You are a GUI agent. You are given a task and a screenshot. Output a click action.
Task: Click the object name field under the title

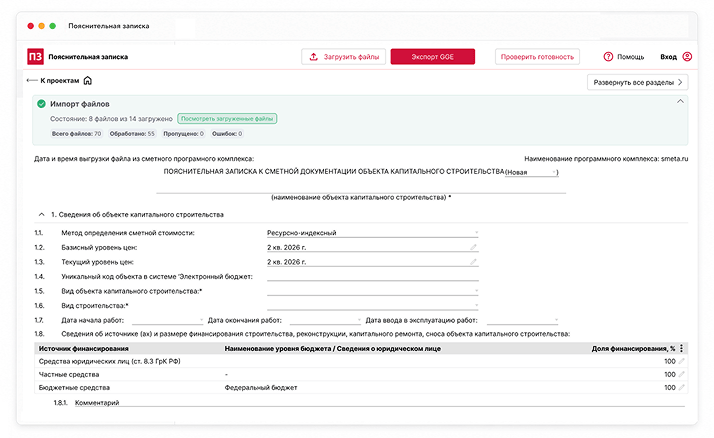[x=361, y=188]
